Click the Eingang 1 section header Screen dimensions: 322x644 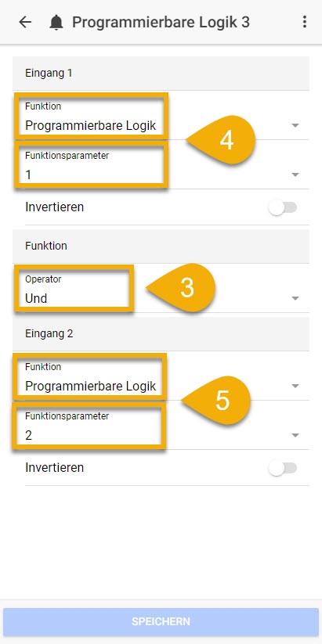pyautogui.click(x=161, y=74)
